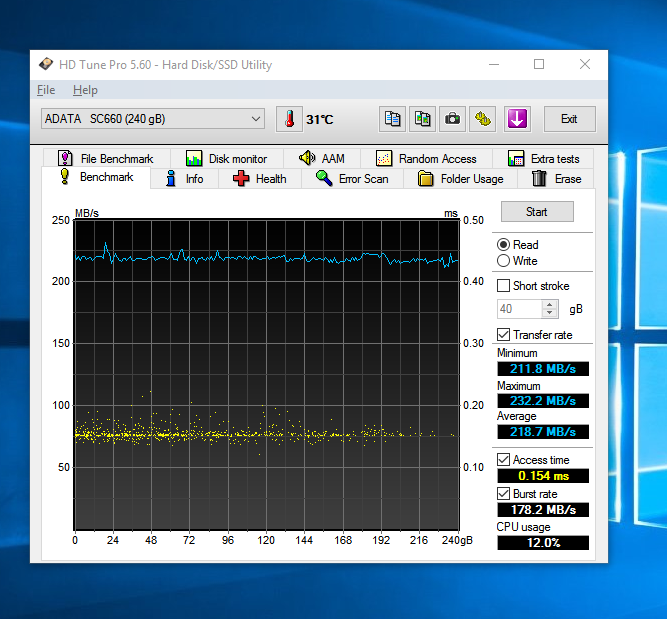Screen dimensions: 667x619
Task: Open the AAM tab
Action: pyautogui.click(x=322, y=159)
